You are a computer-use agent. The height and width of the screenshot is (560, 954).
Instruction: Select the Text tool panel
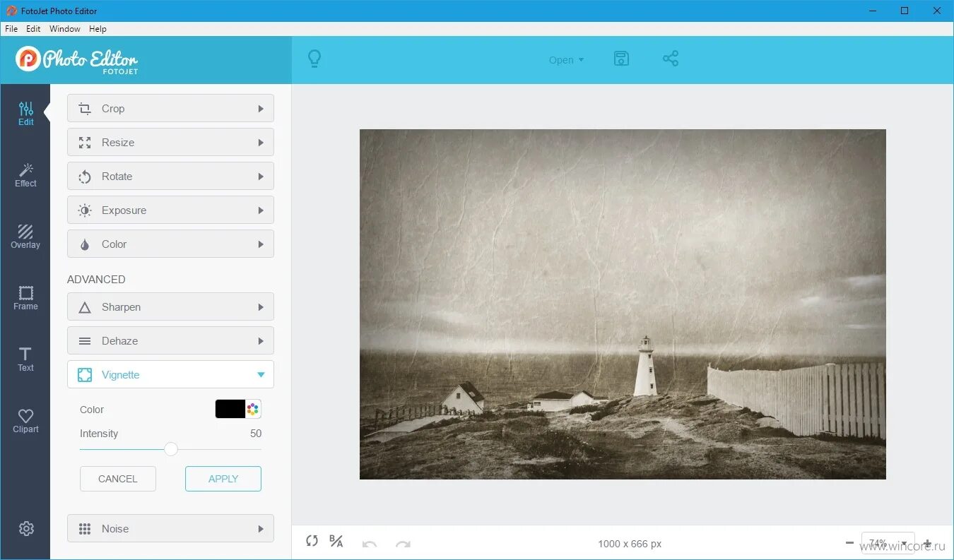point(25,359)
